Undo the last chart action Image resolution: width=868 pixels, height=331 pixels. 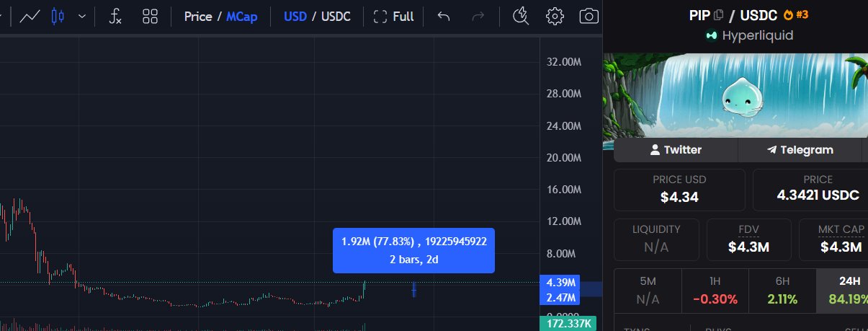point(444,16)
